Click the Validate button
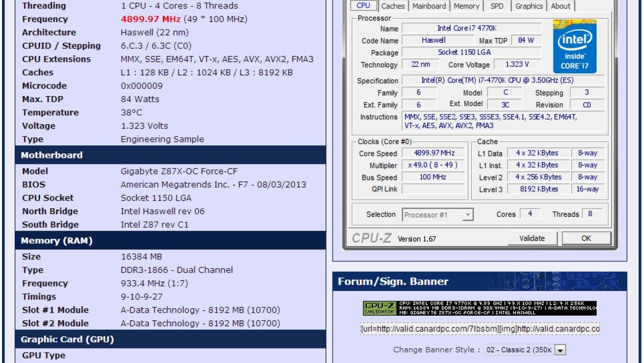Image resolution: width=644 pixels, height=363 pixels. click(x=532, y=238)
